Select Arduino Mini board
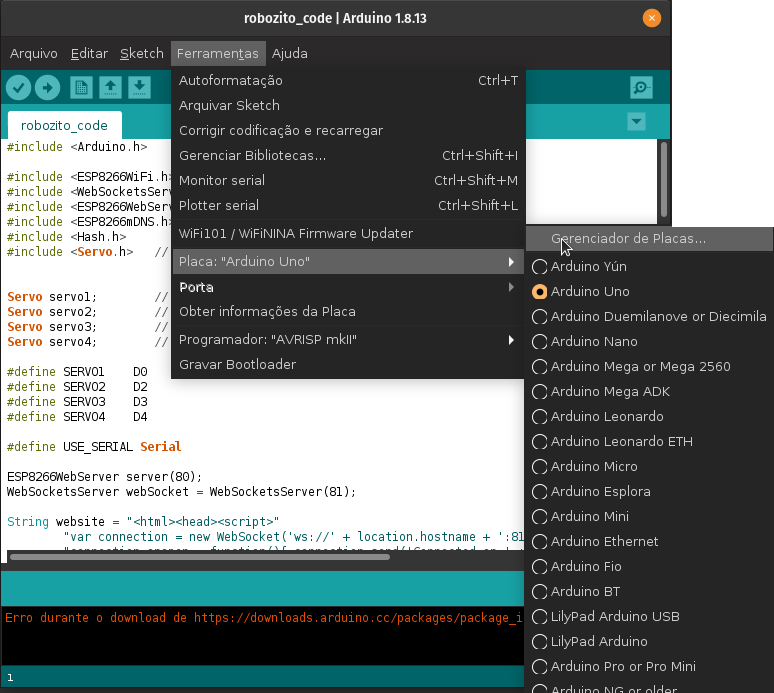Image resolution: width=774 pixels, height=693 pixels. point(650,517)
